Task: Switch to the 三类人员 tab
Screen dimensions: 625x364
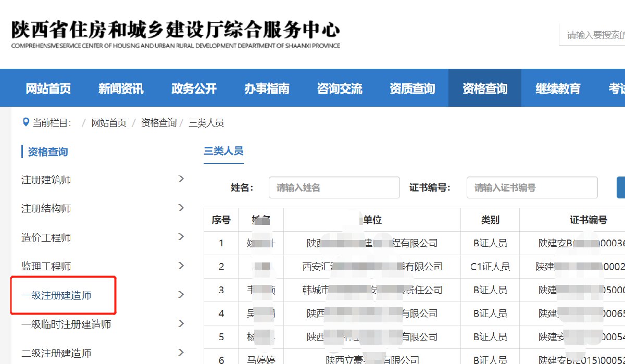Action: (x=223, y=152)
